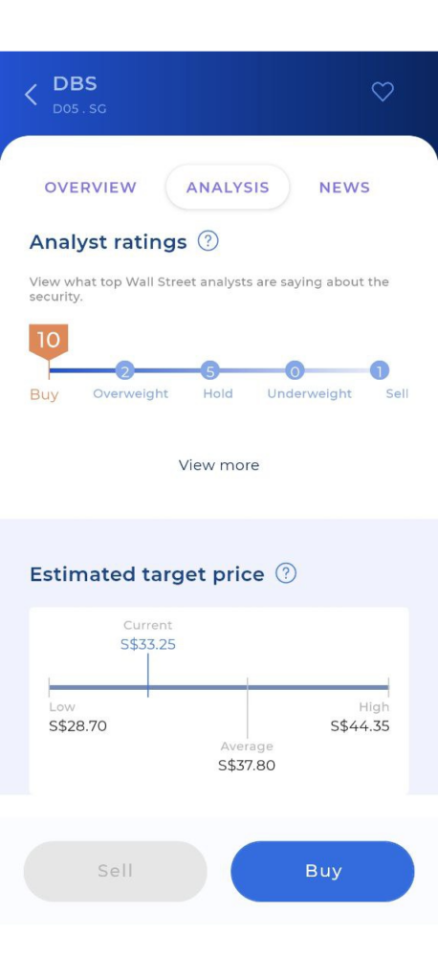The height and width of the screenshot is (980, 438).
Task: Select the Analysis tab
Action: point(228,187)
